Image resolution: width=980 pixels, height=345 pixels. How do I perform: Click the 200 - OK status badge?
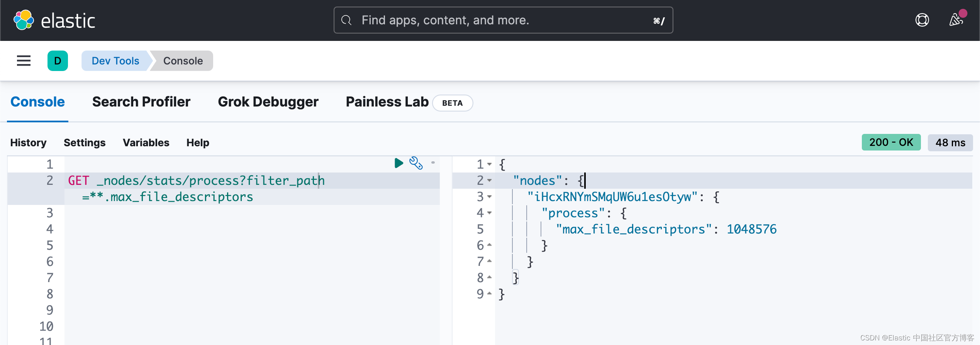click(x=891, y=142)
